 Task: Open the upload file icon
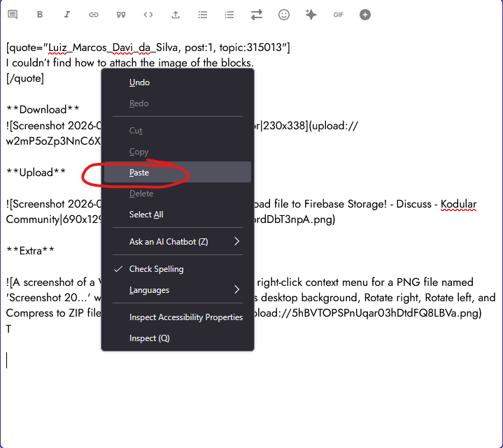click(176, 15)
